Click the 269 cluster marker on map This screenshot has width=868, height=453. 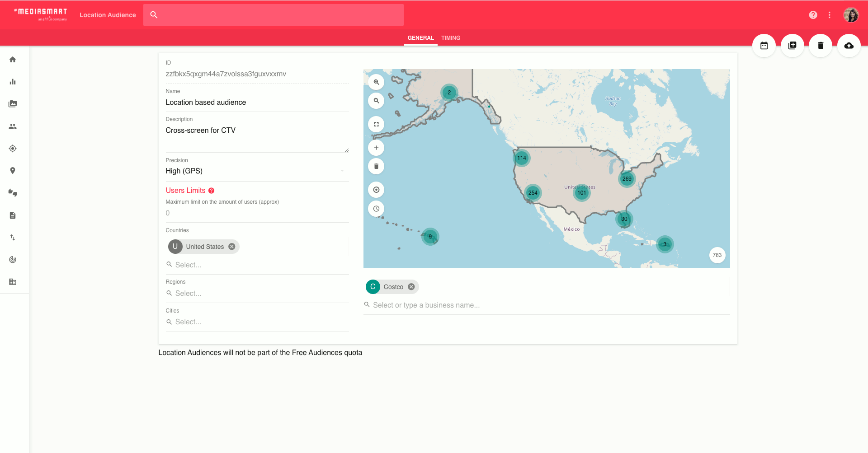[x=627, y=179]
